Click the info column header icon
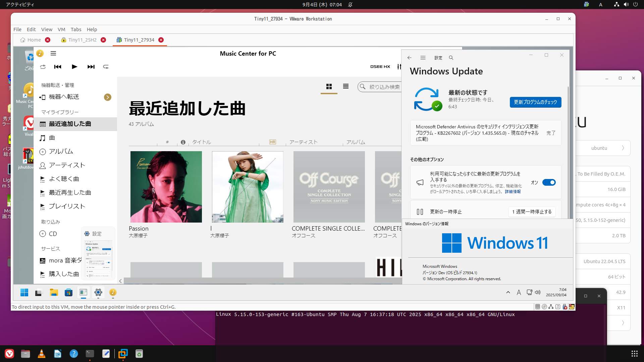Viewport: 644px width, 362px height. (x=183, y=142)
